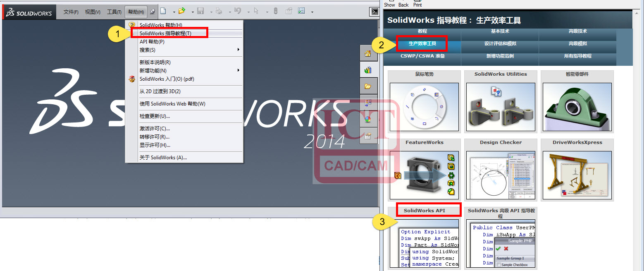This screenshot has height=271, width=644.
Task: Select the arrow cursor tool on the toolbar
Action: (x=256, y=11)
